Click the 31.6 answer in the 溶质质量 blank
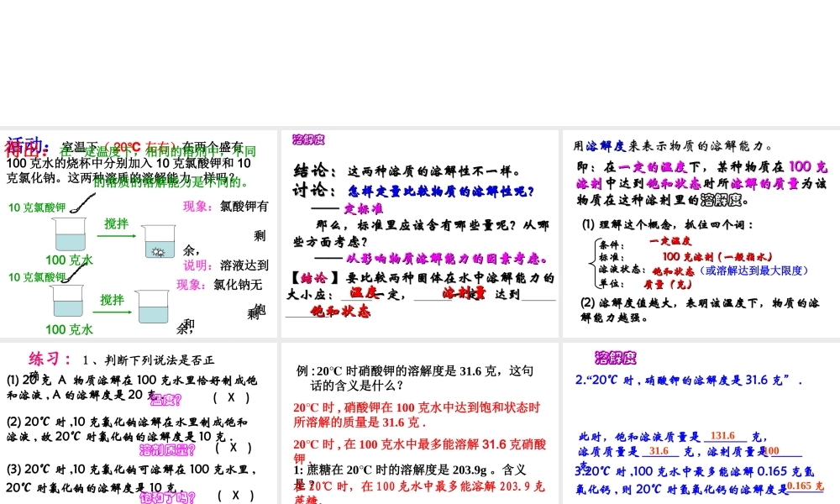This screenshot has height=504, width=840. click(x=659, y=451)
